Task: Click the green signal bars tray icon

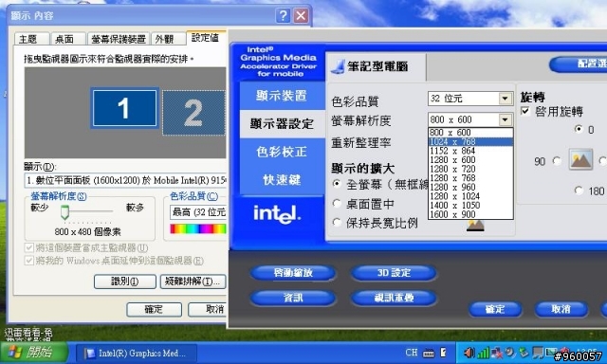Action: (x=483, y=353)
